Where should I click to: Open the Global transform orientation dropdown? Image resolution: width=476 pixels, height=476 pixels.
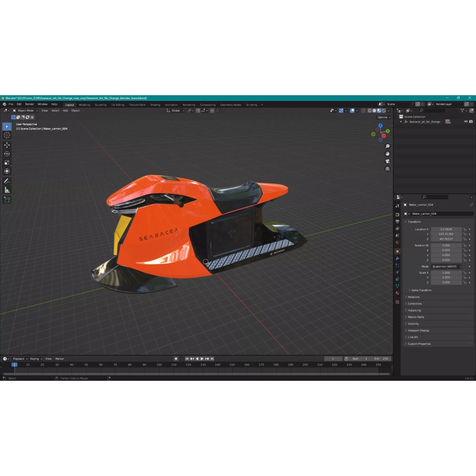pyautogui.click(x=175, y=111)
